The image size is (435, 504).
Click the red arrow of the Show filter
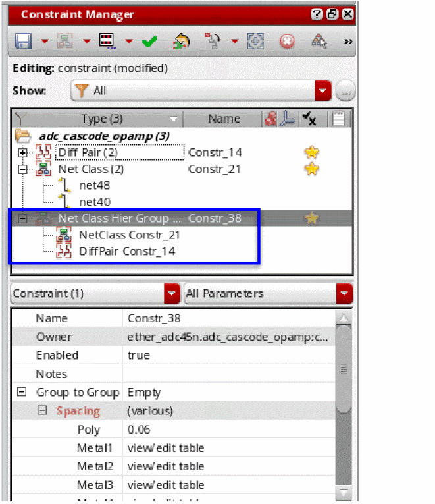pyautogui.click(x=323, y=91)
